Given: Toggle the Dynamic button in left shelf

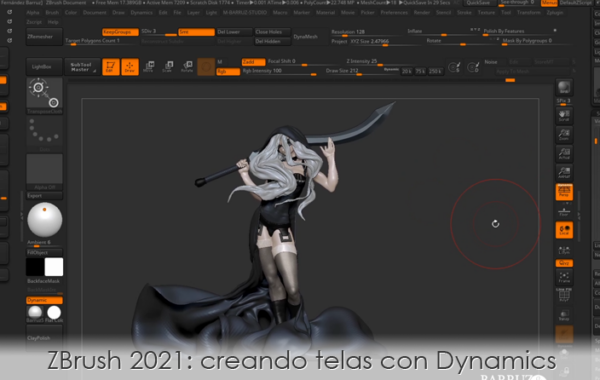Looking at the screenshot, I should pos(44,300).
